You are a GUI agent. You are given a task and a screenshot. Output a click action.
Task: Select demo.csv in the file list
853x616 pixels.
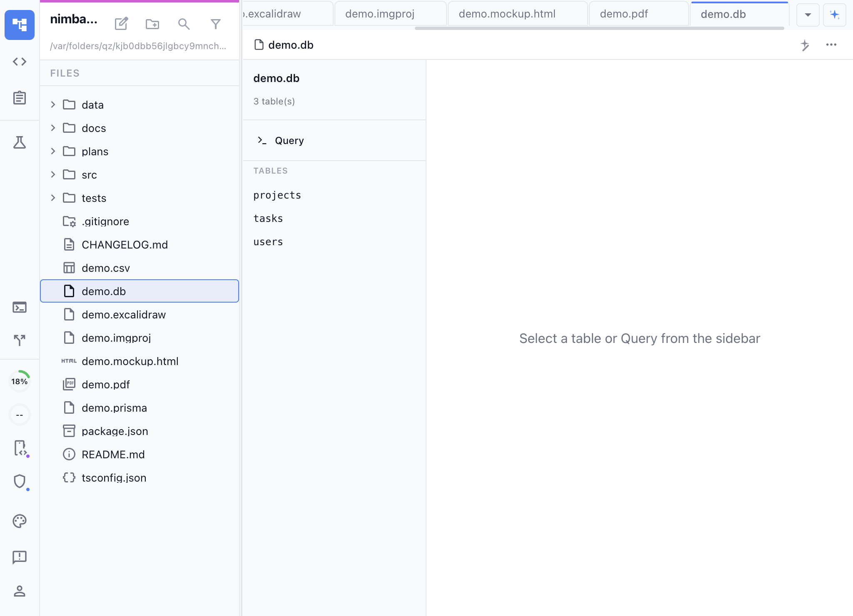[106, 268]
